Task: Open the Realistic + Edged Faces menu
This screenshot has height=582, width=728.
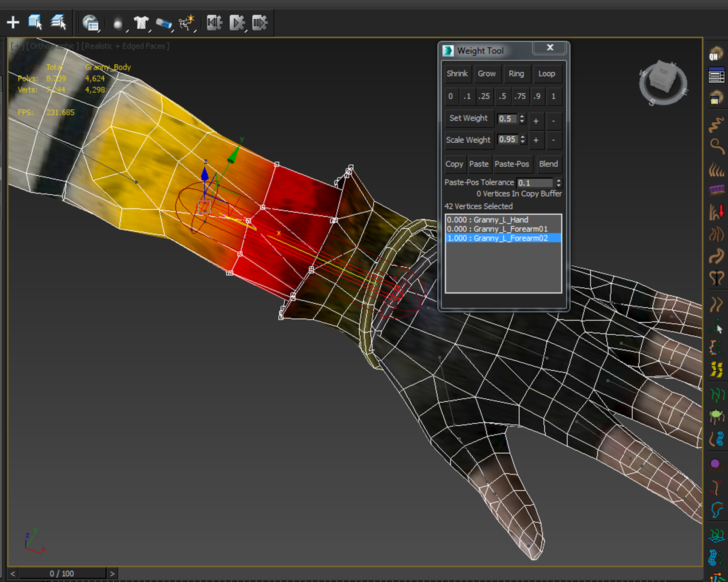Action: [x=125, y=46]
